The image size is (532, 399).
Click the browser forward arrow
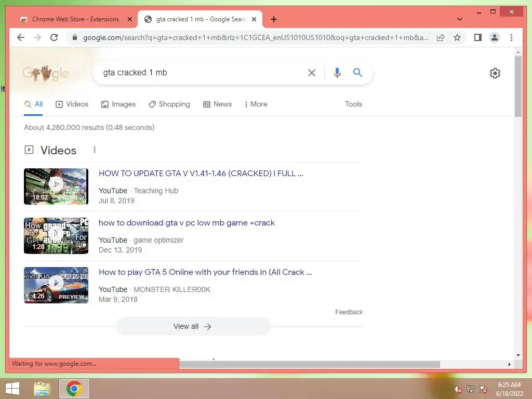pos(37,37)
